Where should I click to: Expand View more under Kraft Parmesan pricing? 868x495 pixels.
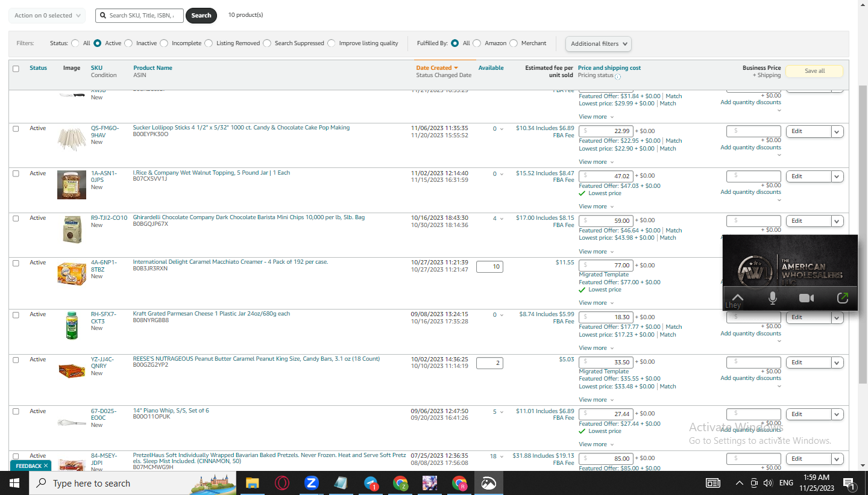[596, 348]
